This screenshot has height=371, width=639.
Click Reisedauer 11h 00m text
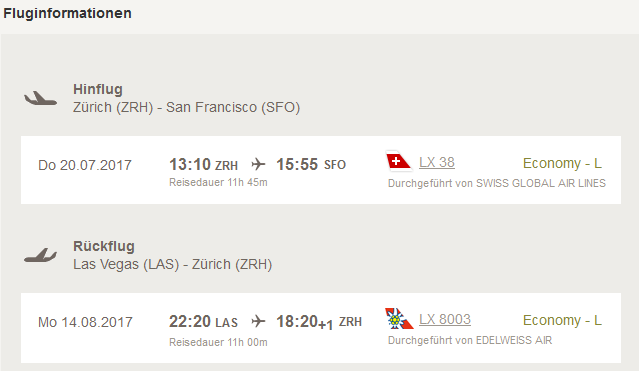218,342
